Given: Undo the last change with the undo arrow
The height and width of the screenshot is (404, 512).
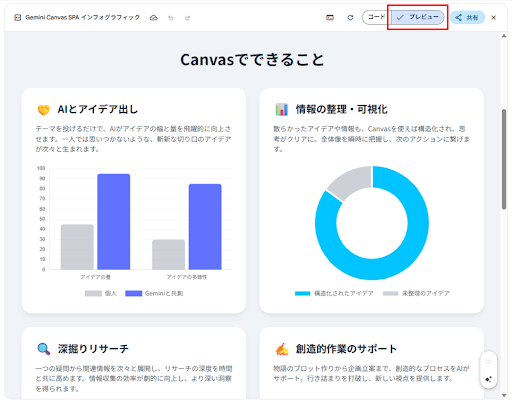Looking at the screenshot, I should tap(171, 18).
